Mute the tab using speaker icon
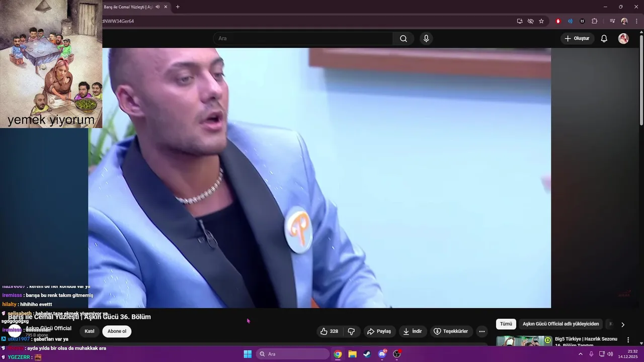Image resolution: width=644 pixels, height=362 pixels. [x=157, y=7]
